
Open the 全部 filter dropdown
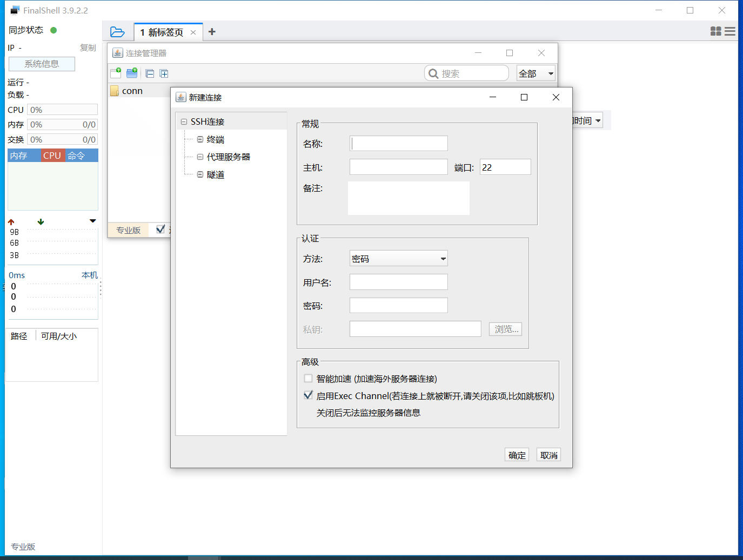535,73
